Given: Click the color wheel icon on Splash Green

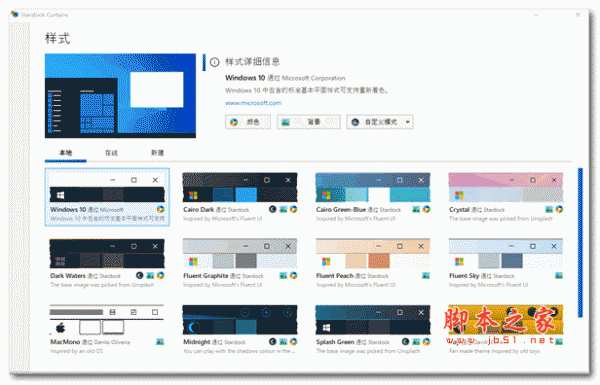Looking at the screenshot, I should [x=426, y=342].
